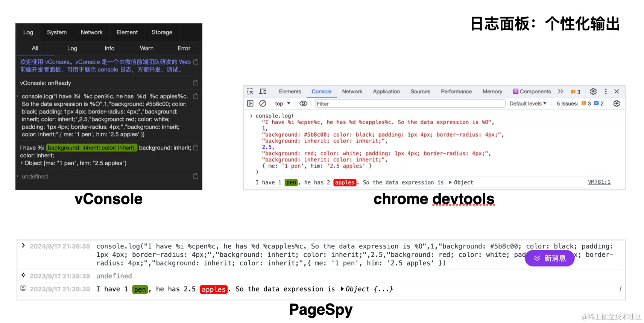Focus the Filter input in DevTools console
Image resolution: width=644 pixels, height=323 pixels.
coord(410,104)
